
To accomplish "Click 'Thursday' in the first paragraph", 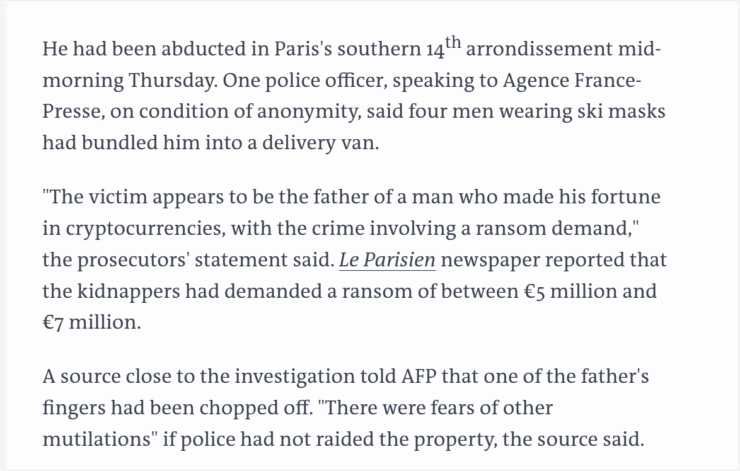I will click(173, 81).
